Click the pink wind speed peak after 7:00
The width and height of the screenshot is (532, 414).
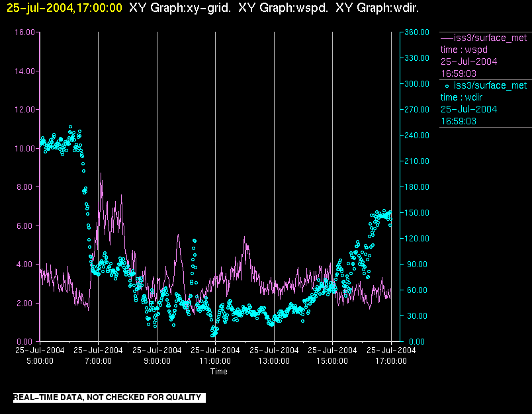tap(101, 173)
